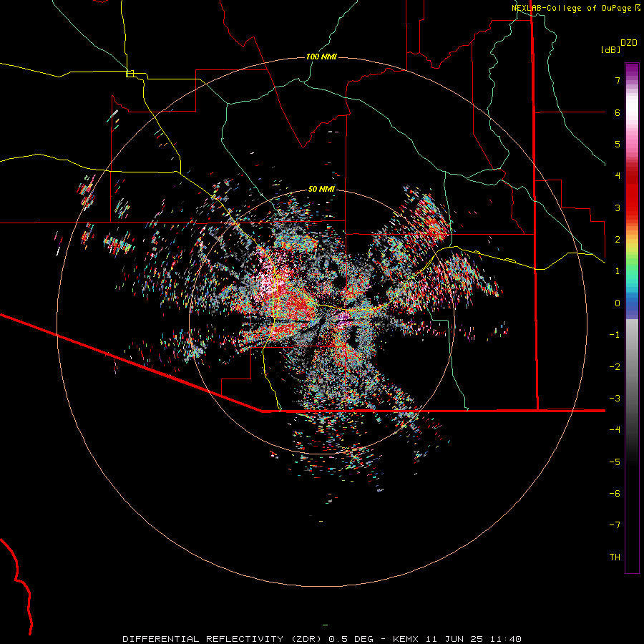This screenshot has height=644, width=644.
Task: Click the small yellow square city marker
Action: pyautogui.click(x=130, y=74)
